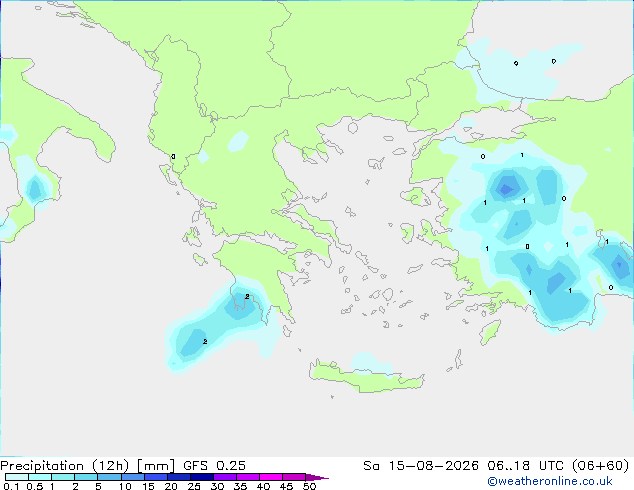This screenshot has height=490, width=634.
Task: Click the 0.5–1 mm legend swatch
Action: click(x=40, y=477)
